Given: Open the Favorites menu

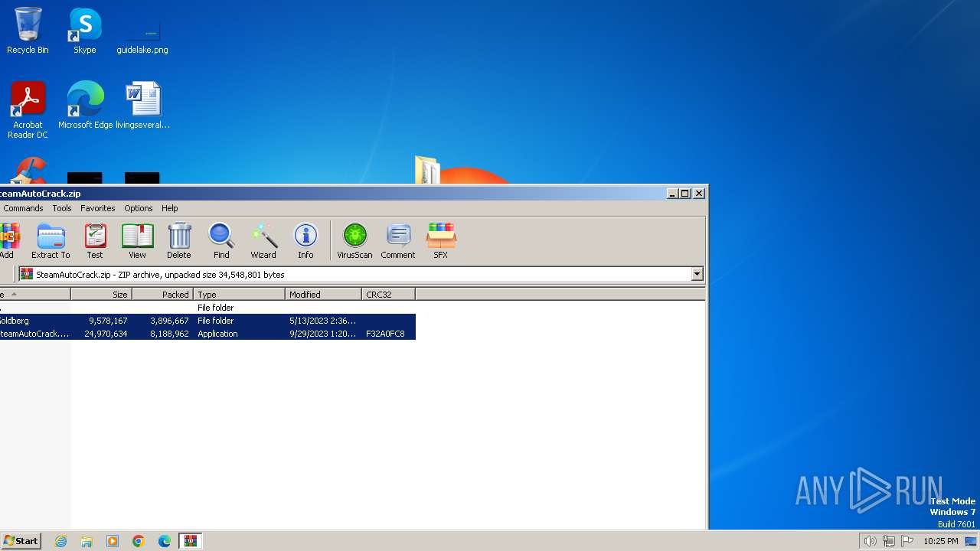Looking at the screenshot, I should (x=98, y=208).
